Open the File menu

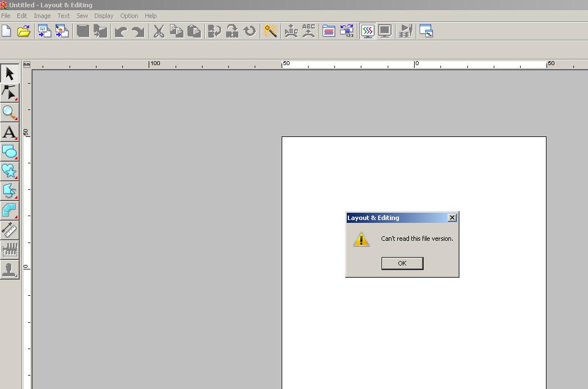pyautogui.click(x=6, y=16)
